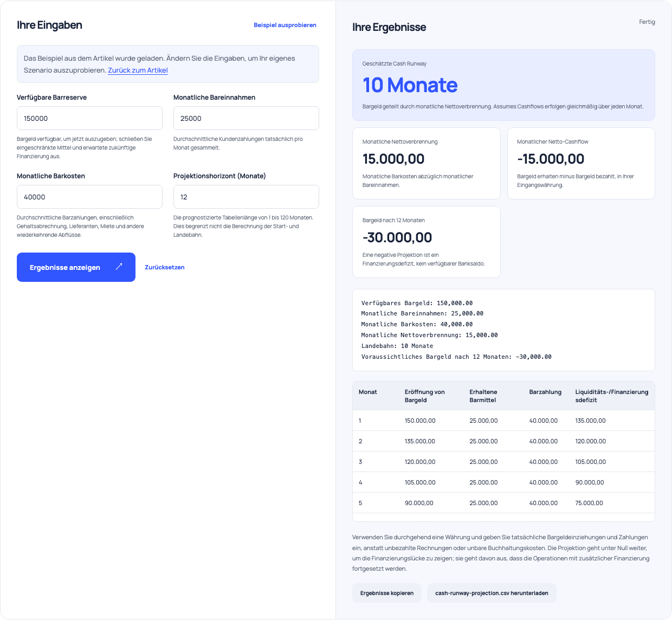
Task: Click the Ihre Eingaben heading
Action: coord(49,25)
